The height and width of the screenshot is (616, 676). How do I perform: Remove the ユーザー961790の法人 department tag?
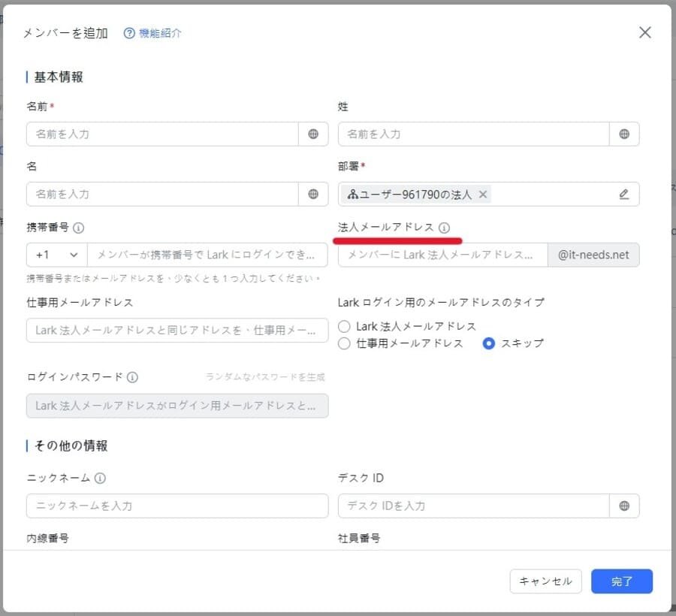pos(483,194)
